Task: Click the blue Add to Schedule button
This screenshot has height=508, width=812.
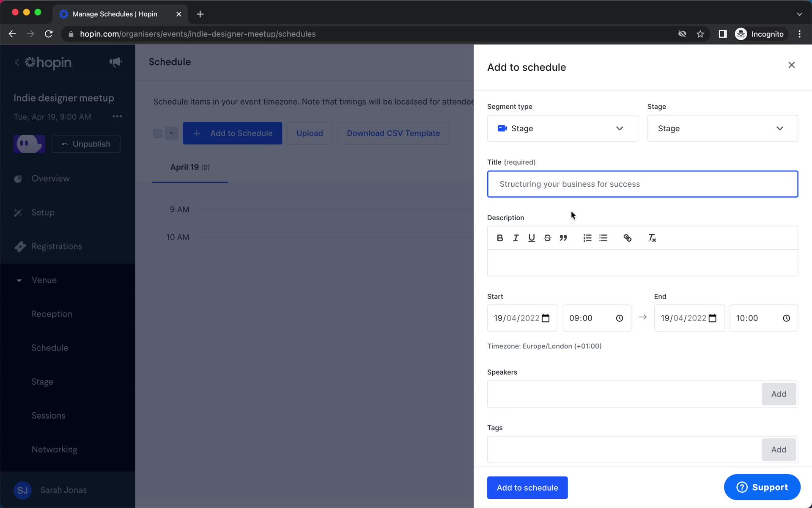Action: 232,133
